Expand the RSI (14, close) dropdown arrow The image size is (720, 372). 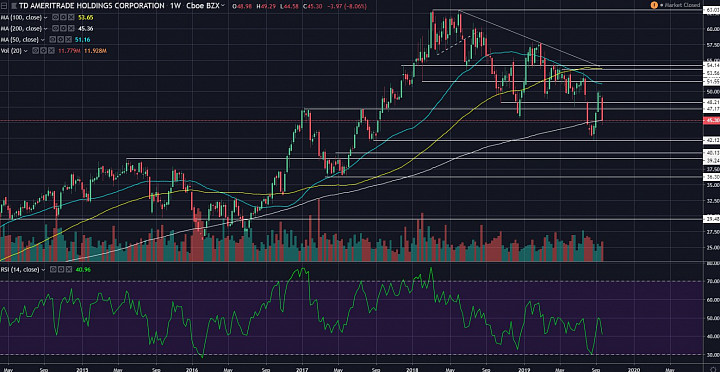tap(44, 270)
